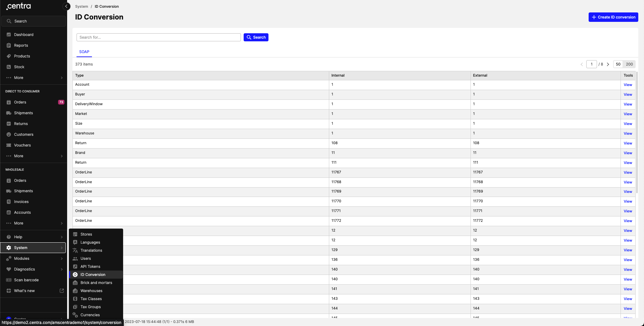Viewport: 644px width, 326px height.
Task: Open the Vouchers icon under Direct to Consumer
Action: (x=9, y=145)
